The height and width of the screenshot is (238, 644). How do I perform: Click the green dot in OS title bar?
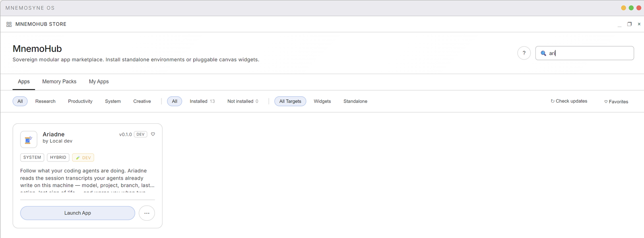(631, 8)
